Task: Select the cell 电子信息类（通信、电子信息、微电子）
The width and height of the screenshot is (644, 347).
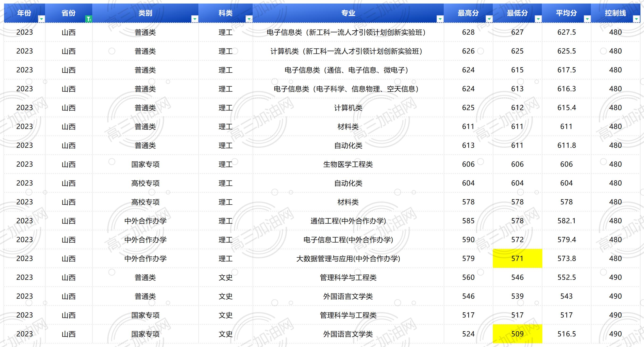Action: pyautogui.click(x=348, y=70)
